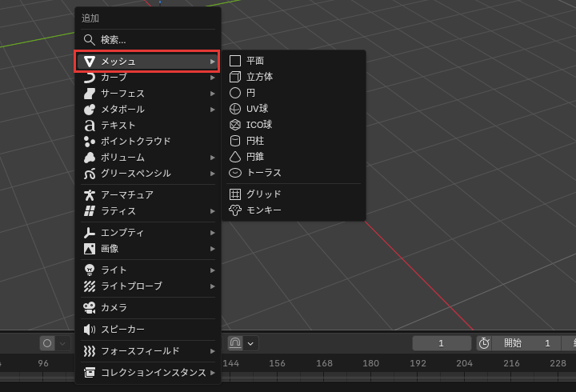Click the circle icon beside 円
Image resolution: width=576 pixels, height=392 pixels.
[x=235, y=93]
